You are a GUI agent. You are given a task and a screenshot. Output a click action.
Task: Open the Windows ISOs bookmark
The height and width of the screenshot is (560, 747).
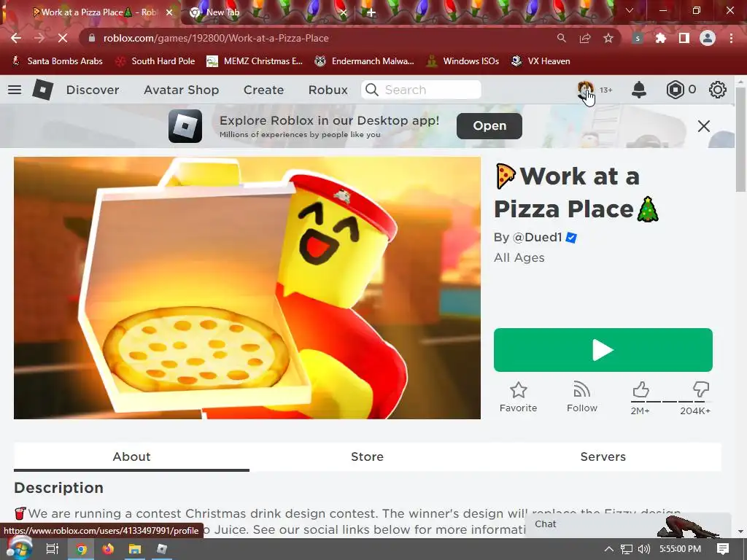coord(463,61)
